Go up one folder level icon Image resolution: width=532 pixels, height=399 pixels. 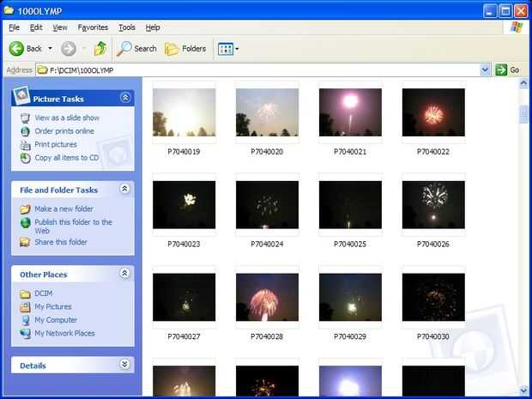[100, 49]
